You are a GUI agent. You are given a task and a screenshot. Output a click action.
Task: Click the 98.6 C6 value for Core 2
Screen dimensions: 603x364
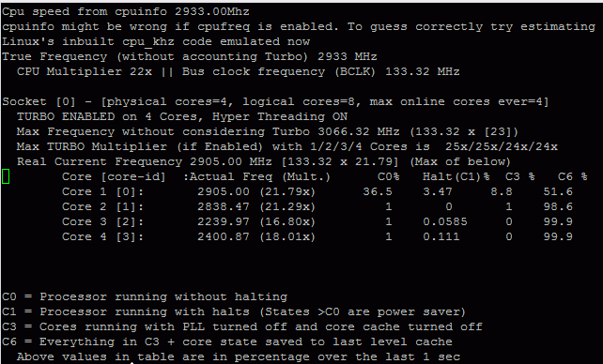558,206
